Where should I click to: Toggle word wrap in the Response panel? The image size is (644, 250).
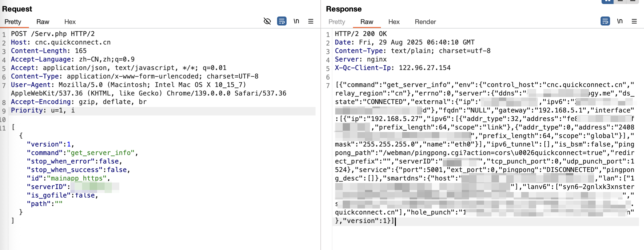pos(605,21)
